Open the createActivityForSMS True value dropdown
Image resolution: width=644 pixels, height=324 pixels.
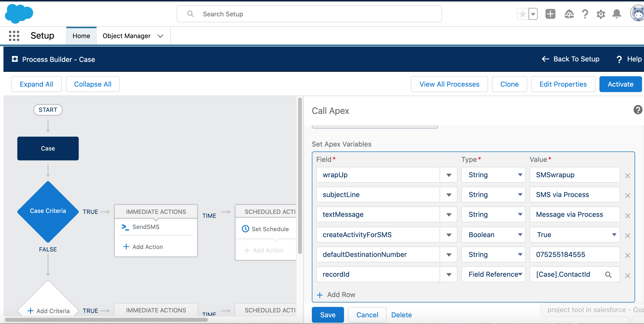tap(574, 234)
